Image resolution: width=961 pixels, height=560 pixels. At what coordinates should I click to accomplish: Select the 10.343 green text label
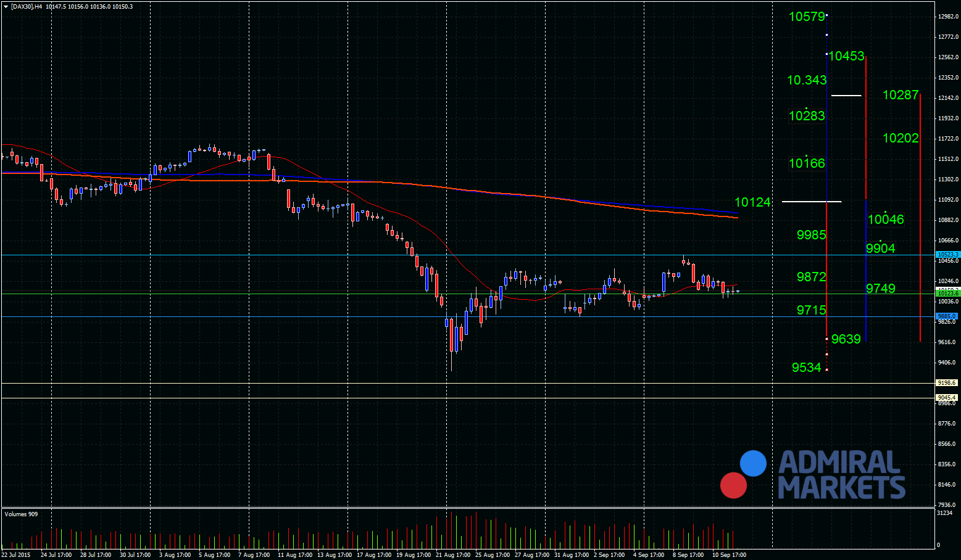click(807, 80)
